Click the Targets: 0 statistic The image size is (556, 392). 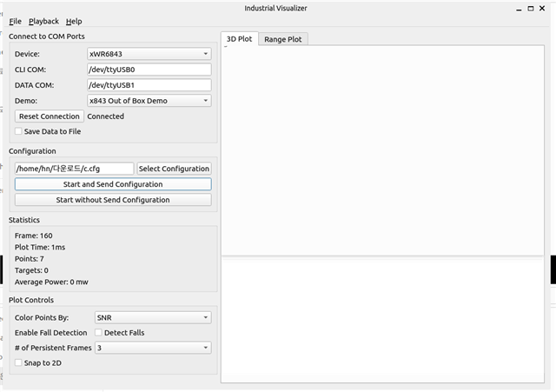(31, 270)
